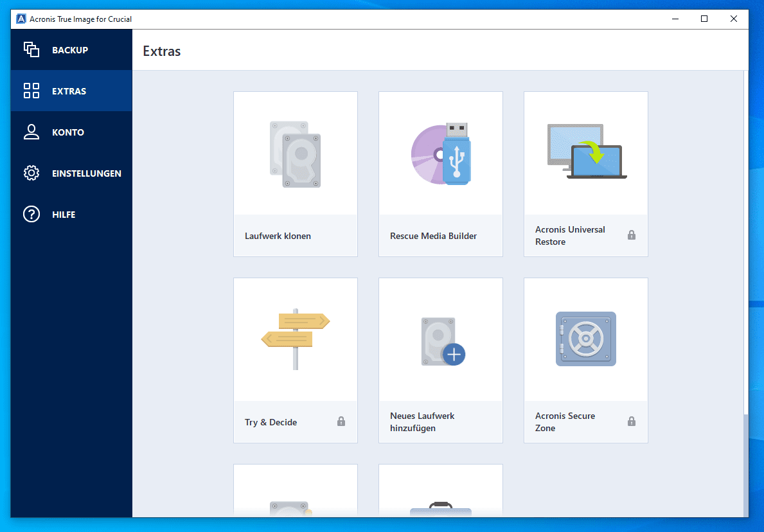Click the Neues Laufwerk hinzufügen disk icon
The image size is (764, 532).
tap(443, 341)
